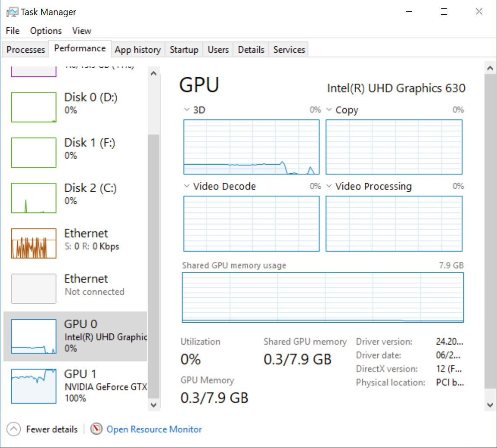Open the Video Decode engine dropdown
This screenshot has height=448, width=497.
tap(187, 186)
